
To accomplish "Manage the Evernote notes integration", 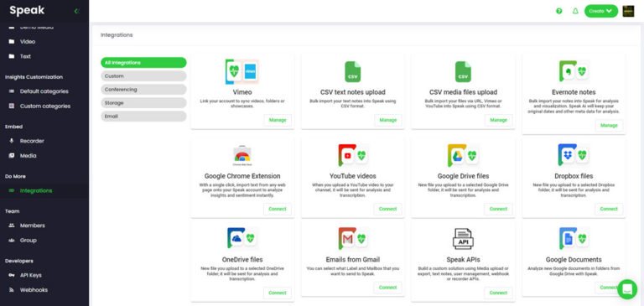I will pyautogui.click(x=609, y=126).
